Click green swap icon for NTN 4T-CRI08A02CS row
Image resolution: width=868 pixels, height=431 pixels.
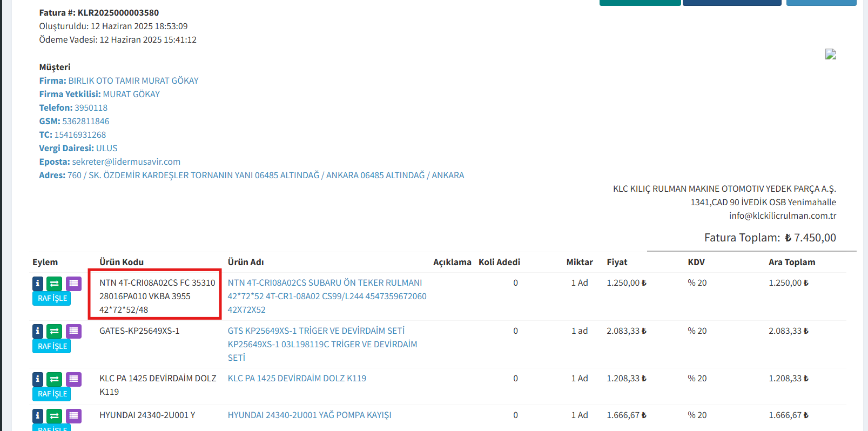pyautogui.click(x=55, y=284)
